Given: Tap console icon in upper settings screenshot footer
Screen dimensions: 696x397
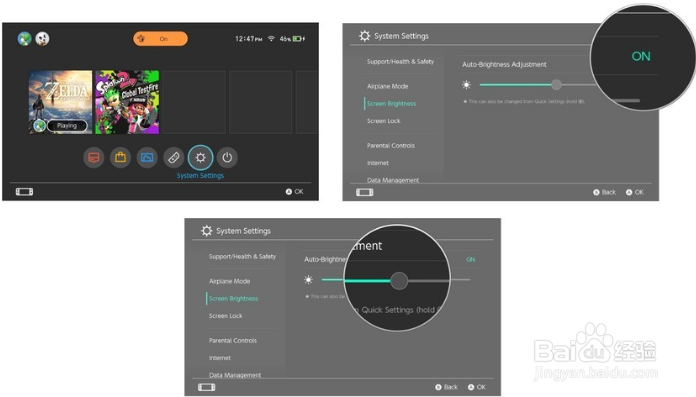Looking at the screenshot, I should pos(364,192).
